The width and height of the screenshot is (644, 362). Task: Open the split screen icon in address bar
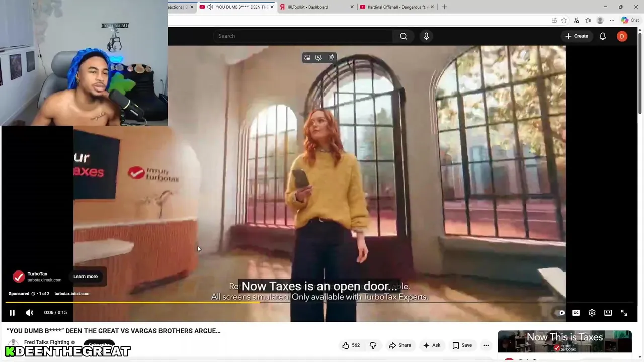click(554, 20)
